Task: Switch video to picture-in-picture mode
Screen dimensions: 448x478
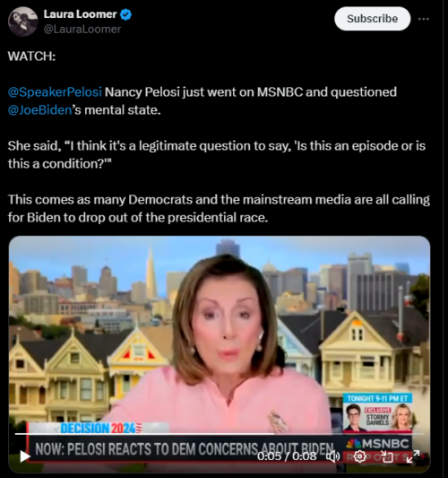Action: coord(387,456)
